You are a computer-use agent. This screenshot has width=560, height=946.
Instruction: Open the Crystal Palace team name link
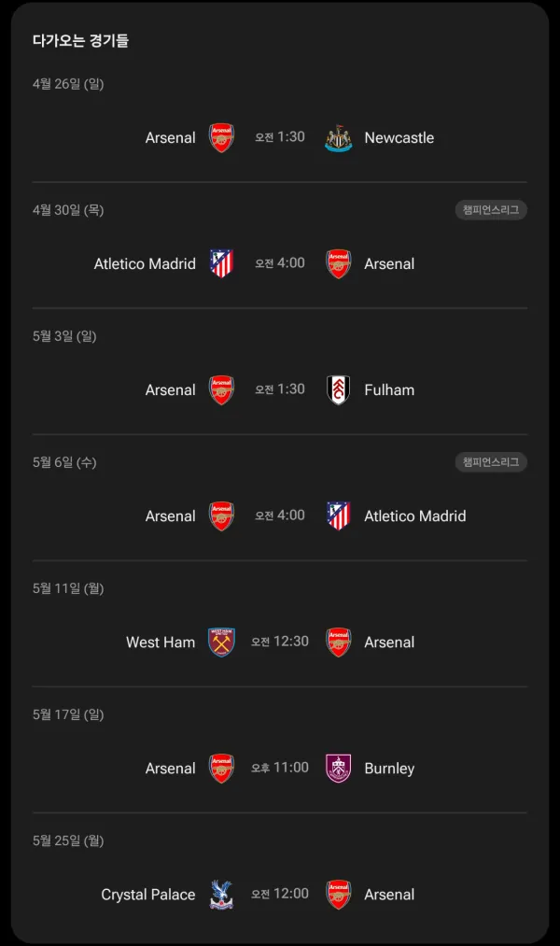click(148, 895)
